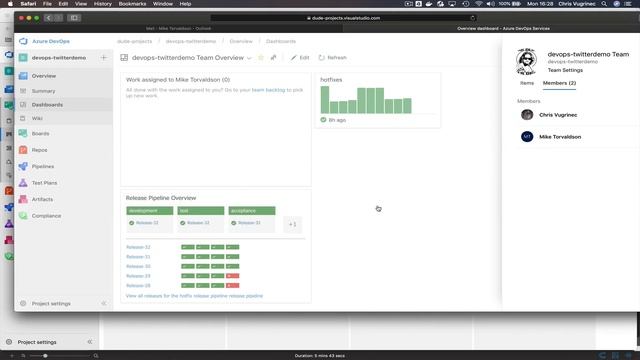Screen dimensions: 640x360
Task: Click the hotfixes widget title
Action: [x=331, y=80]
